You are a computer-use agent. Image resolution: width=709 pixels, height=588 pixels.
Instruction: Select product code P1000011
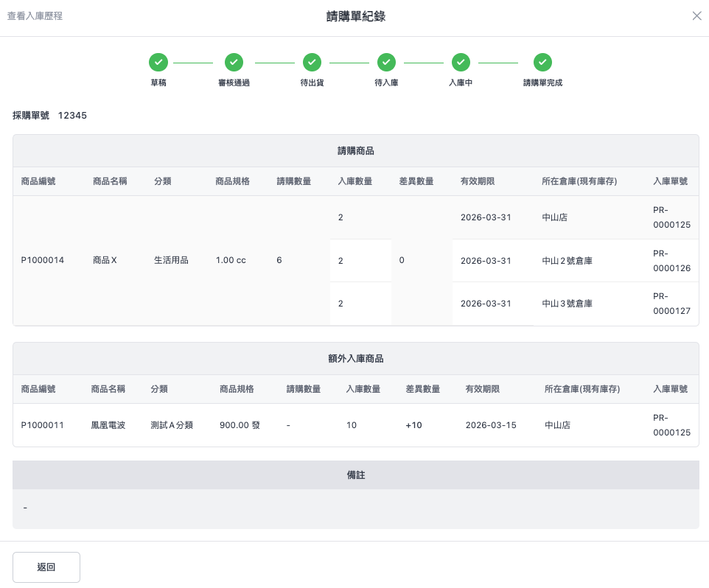[x=42, y=425]
